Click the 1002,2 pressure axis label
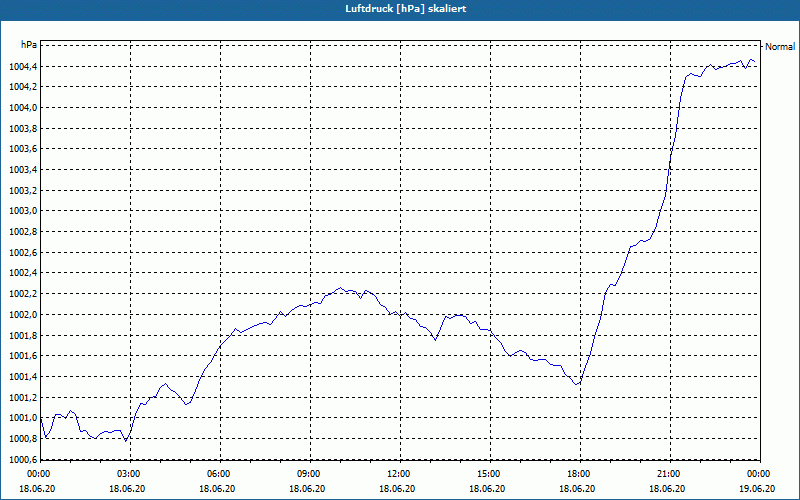This screenshot has width=800, height=500. click(23, 294)
